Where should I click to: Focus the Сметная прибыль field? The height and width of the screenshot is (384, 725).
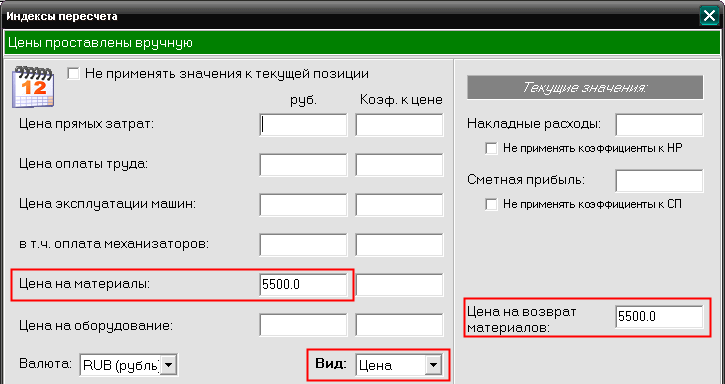(659, 180)
